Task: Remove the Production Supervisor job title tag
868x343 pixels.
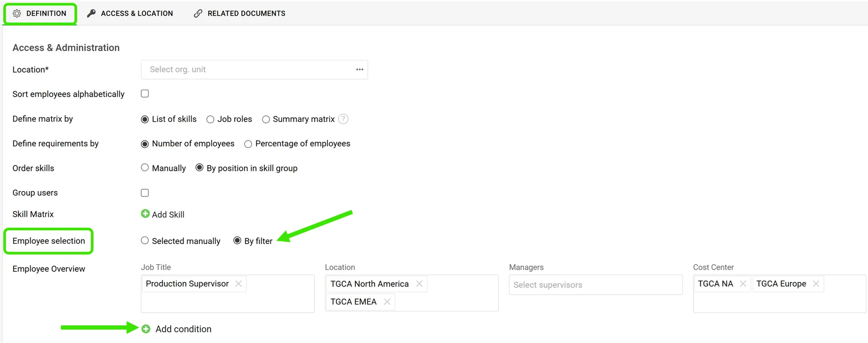Action: pyautogui.click(x=239, y=284)
